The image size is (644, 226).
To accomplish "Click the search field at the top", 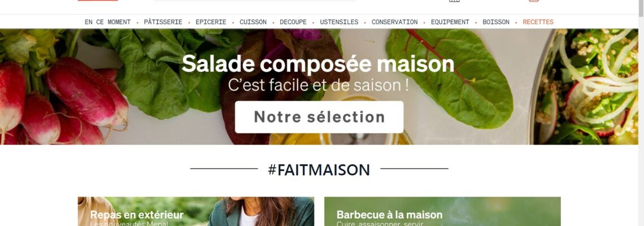I will click(255, 1).
